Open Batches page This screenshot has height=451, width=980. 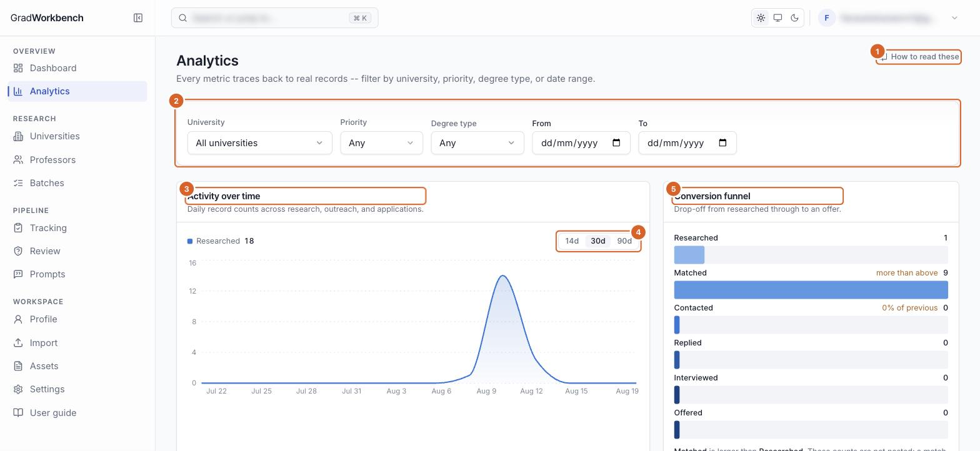77,183
